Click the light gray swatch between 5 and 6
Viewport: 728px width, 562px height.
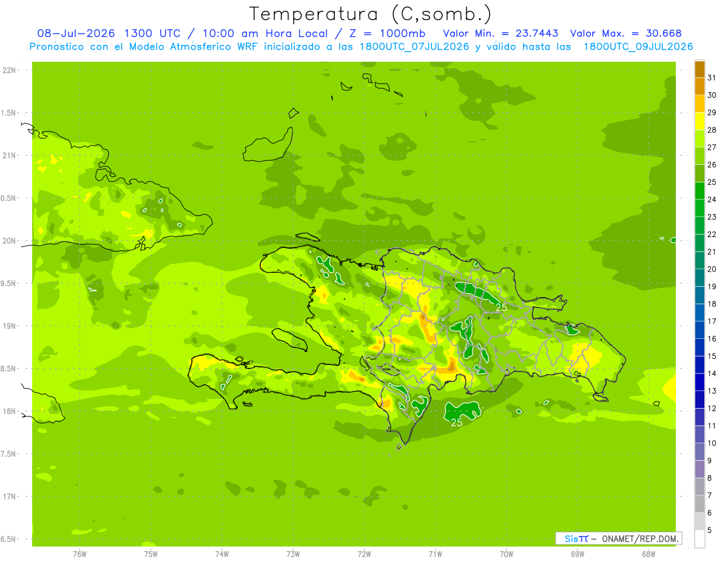tap(699, 521)
